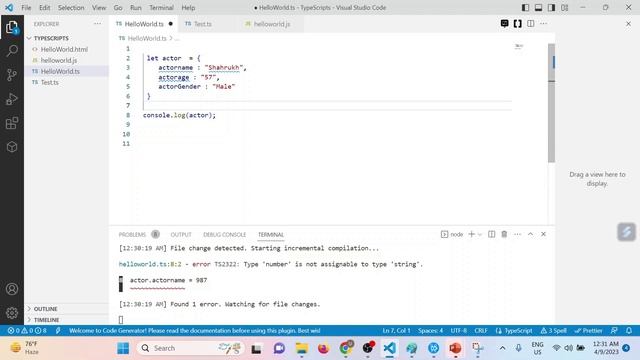Open helloworld.js in explorer
This screenshot has width=640, height=360.
[59, 60]
